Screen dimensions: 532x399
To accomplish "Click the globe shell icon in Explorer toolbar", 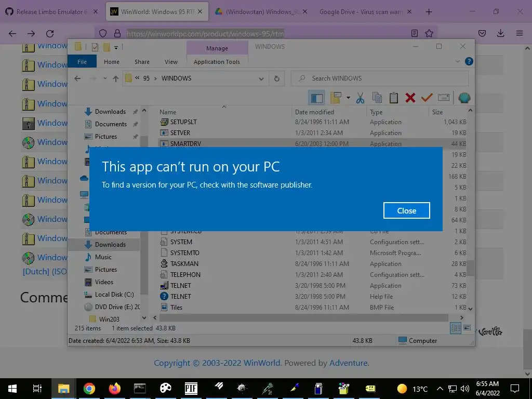I will (464, 98).
